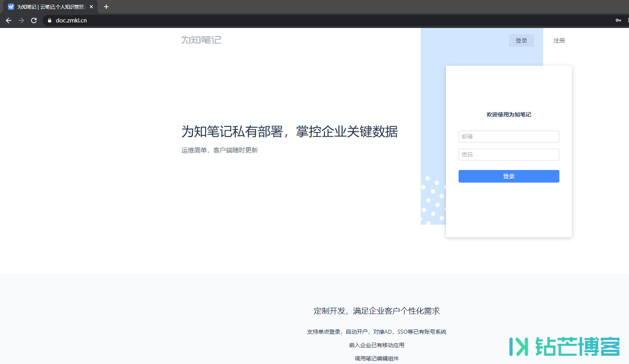Click the browser forward arrow
Screen dimensions: 629x364
point(21,20)
